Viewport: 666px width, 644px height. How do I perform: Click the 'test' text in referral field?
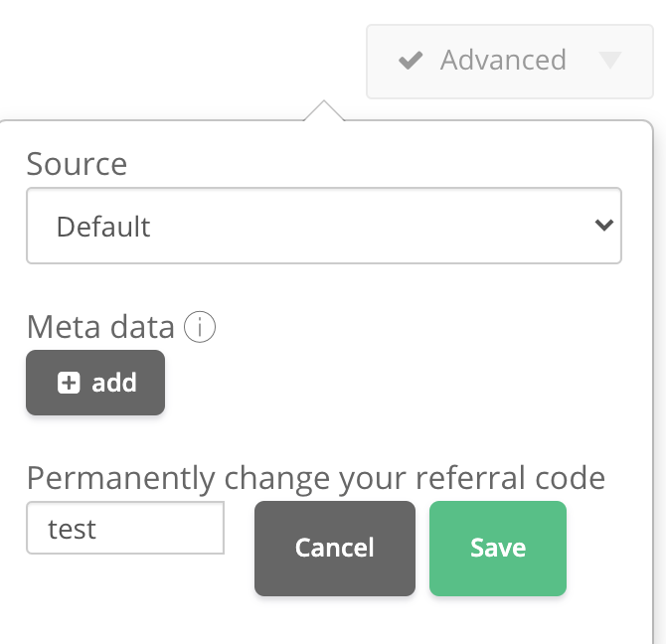[x=73, y=529]
